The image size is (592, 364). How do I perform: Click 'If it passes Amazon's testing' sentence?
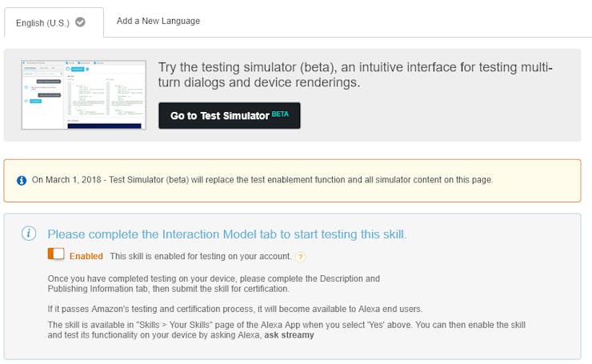coord(235,309)
